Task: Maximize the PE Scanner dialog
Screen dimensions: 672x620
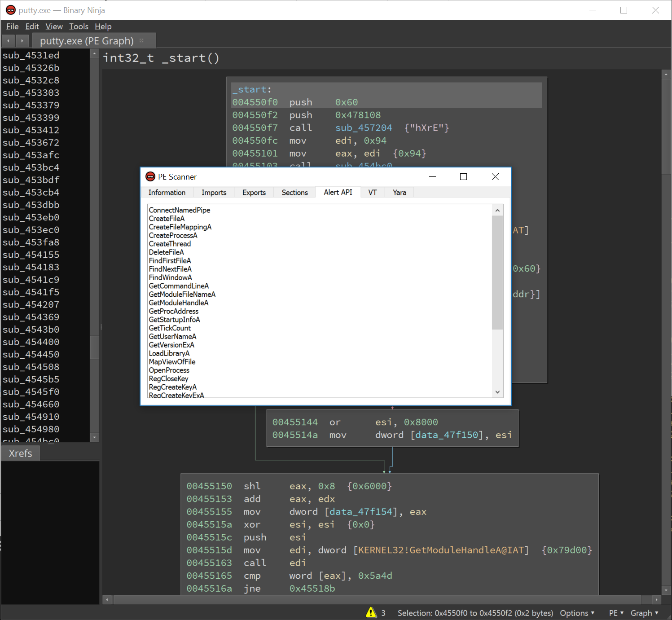Action: point(463,177)
